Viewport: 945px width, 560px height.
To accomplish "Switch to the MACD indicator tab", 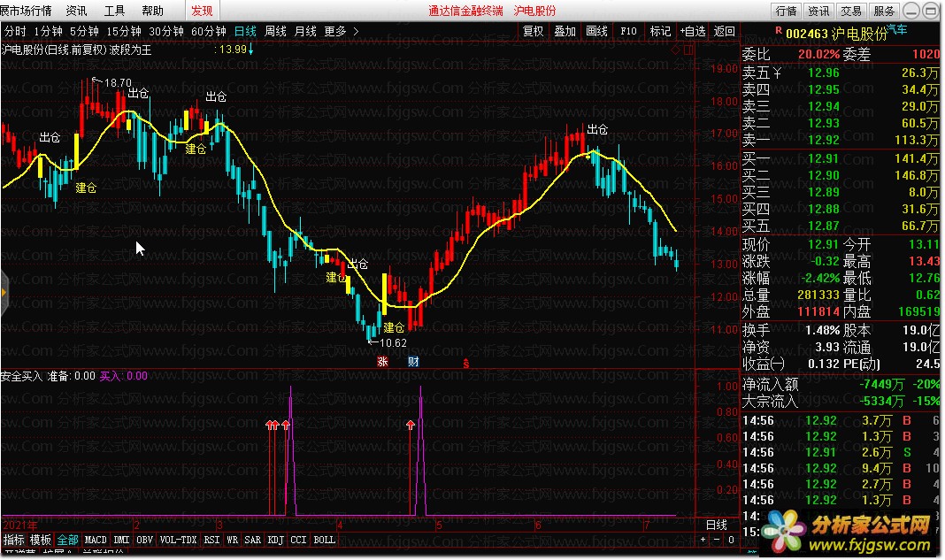I will [96, 540].
